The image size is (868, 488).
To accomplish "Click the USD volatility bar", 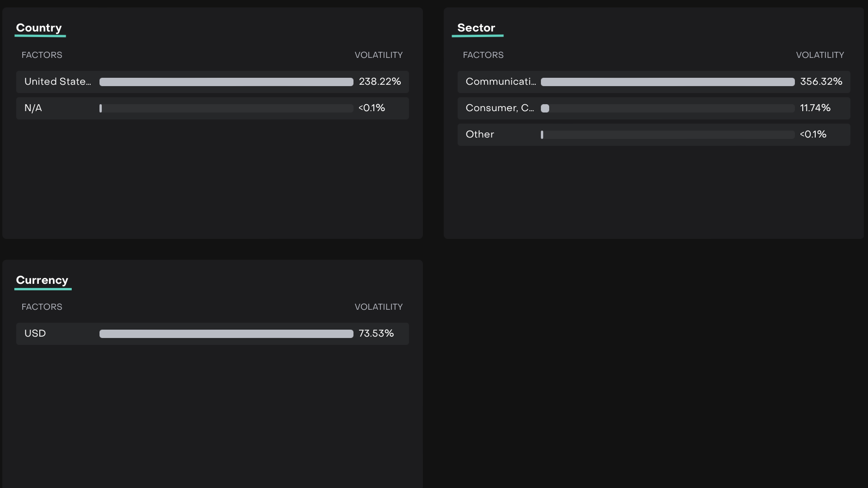I will coord(226,334).
